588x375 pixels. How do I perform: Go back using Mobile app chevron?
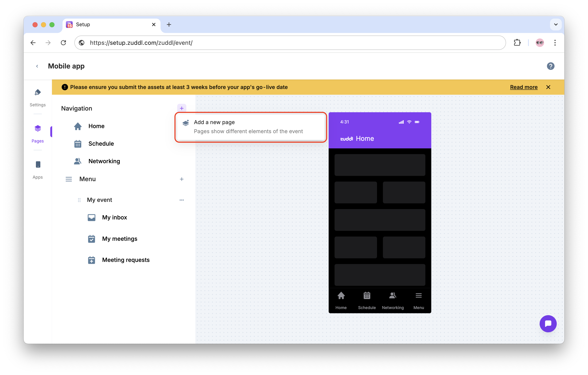pos(37,66)
